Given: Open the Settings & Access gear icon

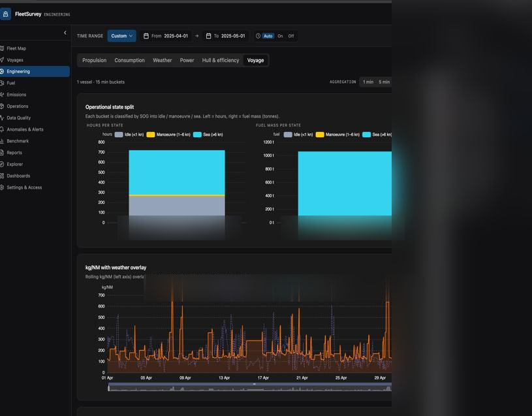Looking at the screenshot, I should coord(2,187).
